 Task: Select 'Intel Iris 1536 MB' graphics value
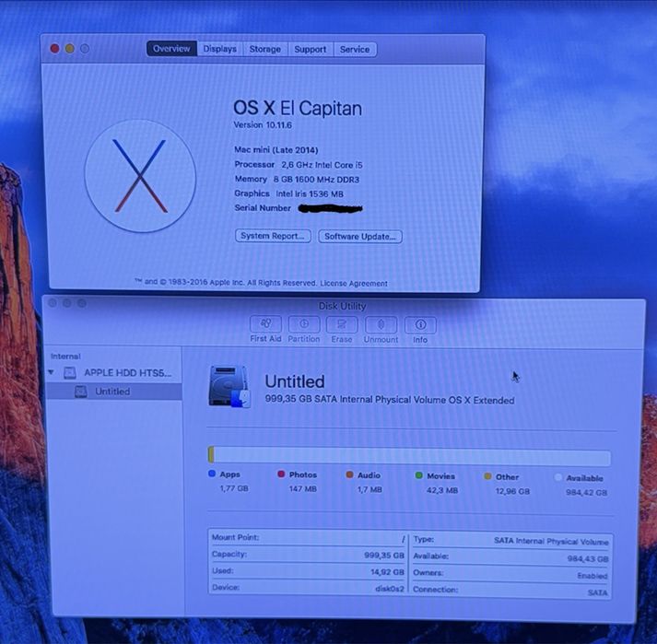[x=310, y=194]
